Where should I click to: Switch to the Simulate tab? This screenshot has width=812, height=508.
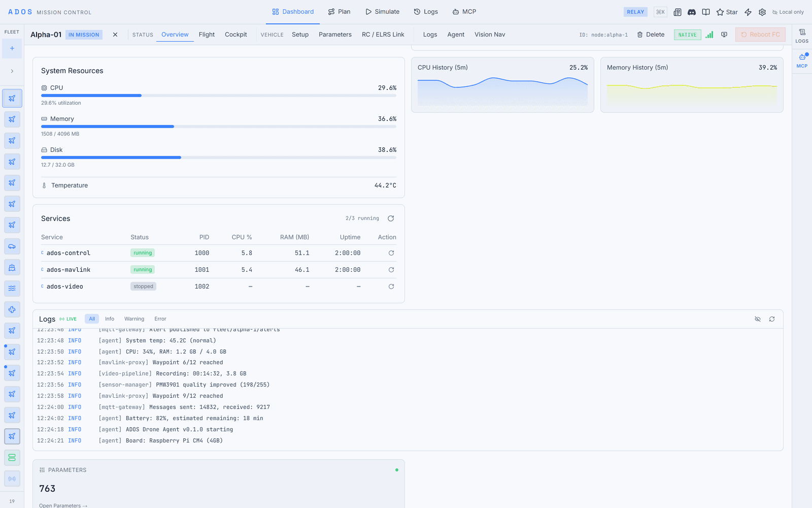tap(382, 12)
